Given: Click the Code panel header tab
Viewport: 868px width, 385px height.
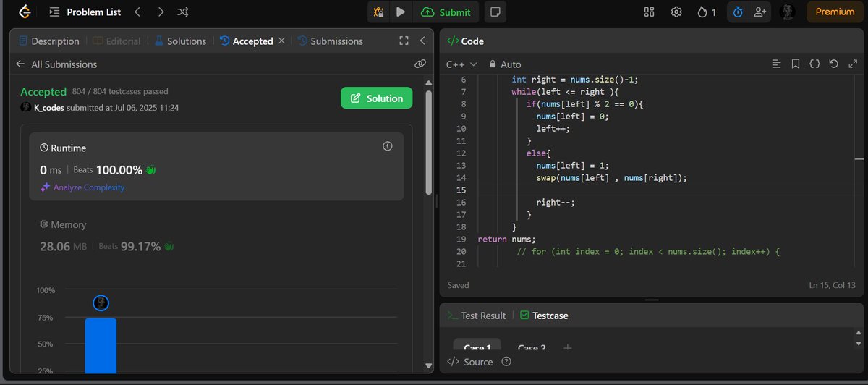Looking at the screenshot, I should click(466, 41).
